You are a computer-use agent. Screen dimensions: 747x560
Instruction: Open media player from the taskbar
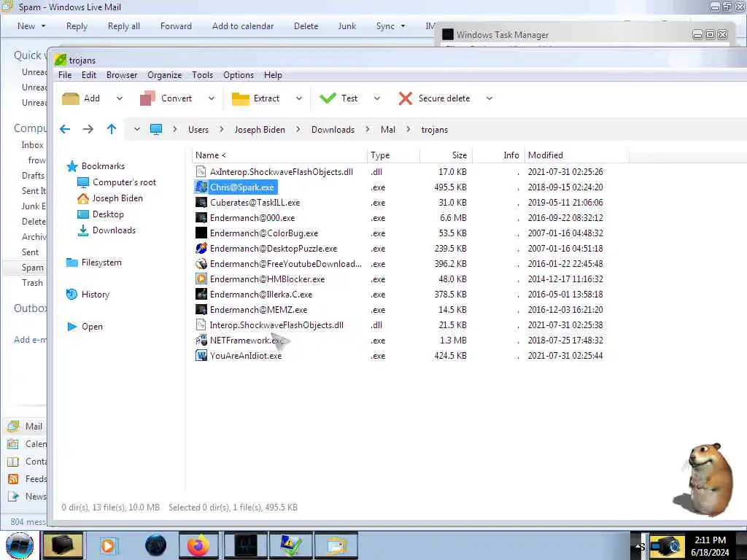[108, 545]
